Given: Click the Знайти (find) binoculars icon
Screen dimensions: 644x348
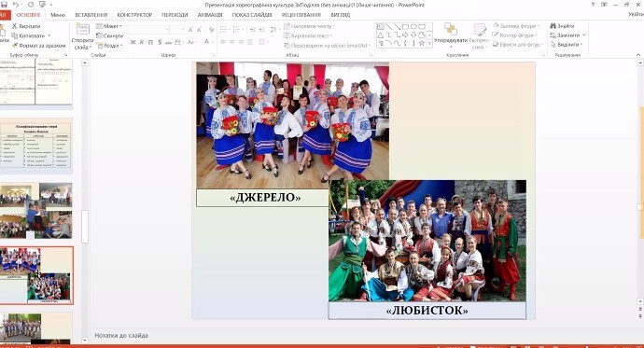Looking at the screenshot, I should click(x=553, y=26).
